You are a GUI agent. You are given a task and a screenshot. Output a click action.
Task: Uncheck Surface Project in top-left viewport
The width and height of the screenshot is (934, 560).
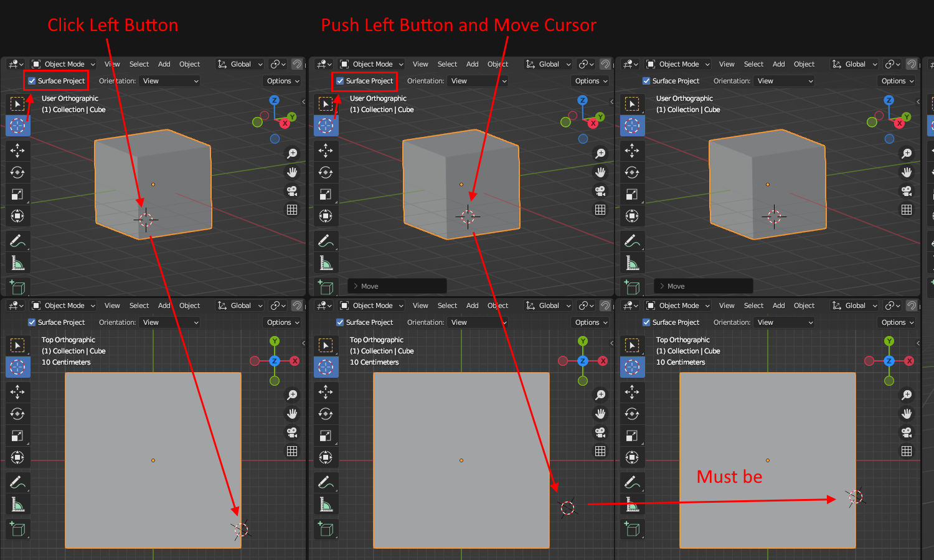(x=32, y=81)
